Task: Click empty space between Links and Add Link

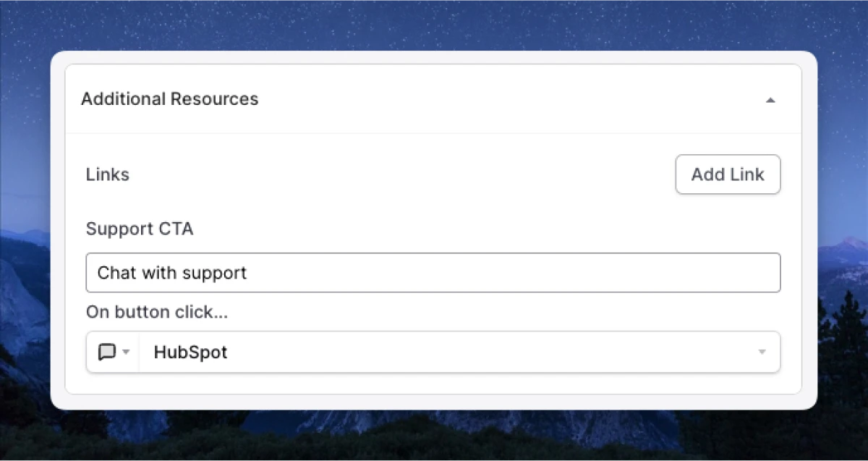Action: [x=398, y=174]
